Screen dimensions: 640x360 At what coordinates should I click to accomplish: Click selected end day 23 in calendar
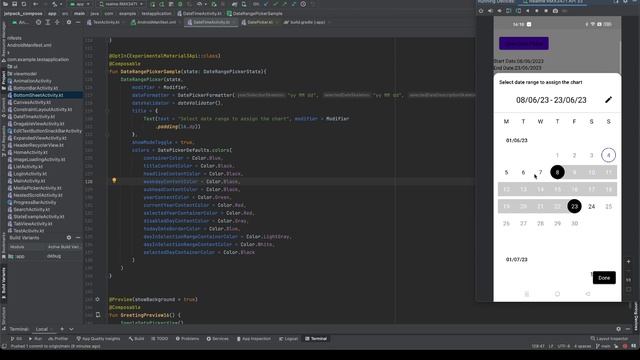click(574, 207)
